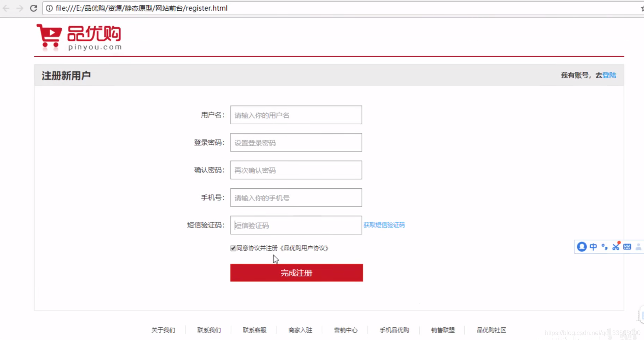Open 营销中心 footer link
The height and width of the screenshot is (340, 644).
(x=346, y=330)
